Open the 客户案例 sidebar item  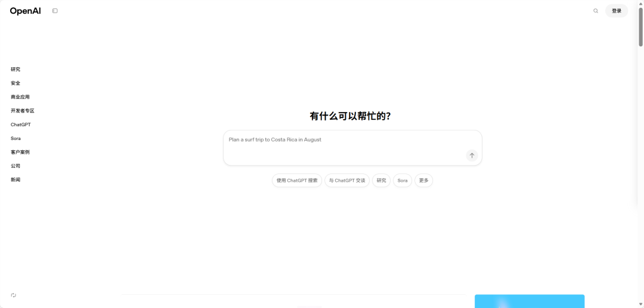[20, 152]
